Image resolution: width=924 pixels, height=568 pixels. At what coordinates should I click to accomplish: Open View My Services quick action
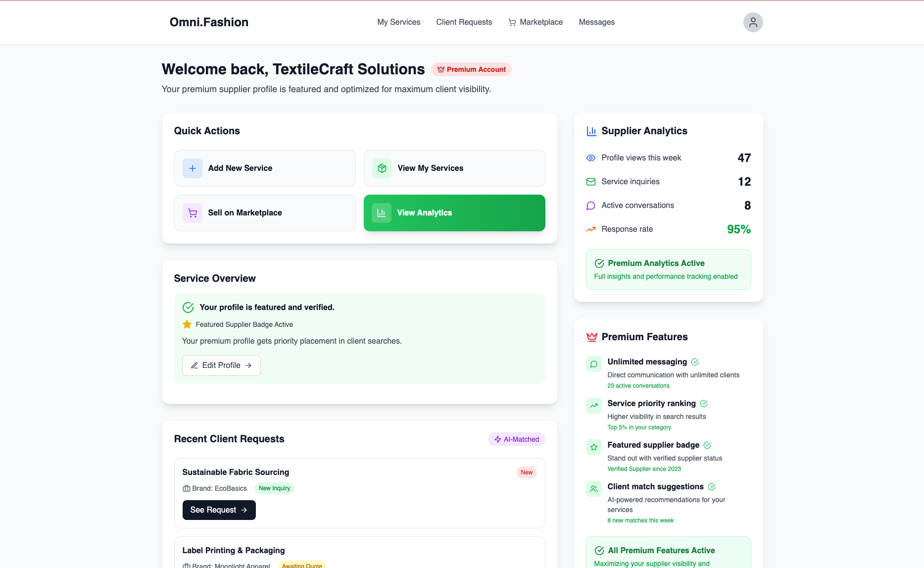[454, 168]
